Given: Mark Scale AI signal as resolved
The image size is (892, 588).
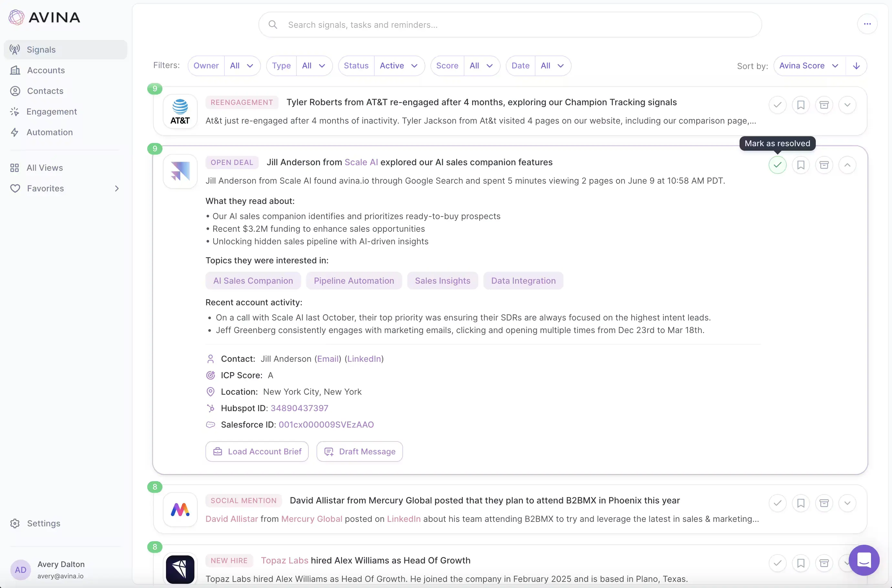Looking at the screenshot, I should 777,165.
